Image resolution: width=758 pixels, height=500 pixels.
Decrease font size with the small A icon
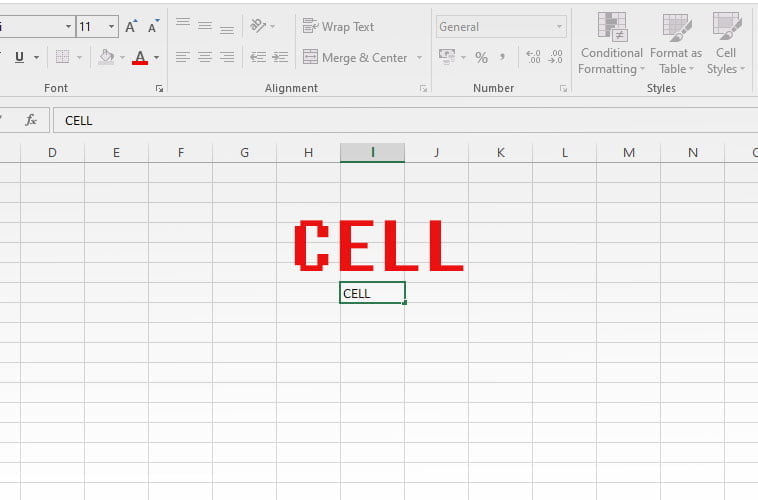[153, 27]
